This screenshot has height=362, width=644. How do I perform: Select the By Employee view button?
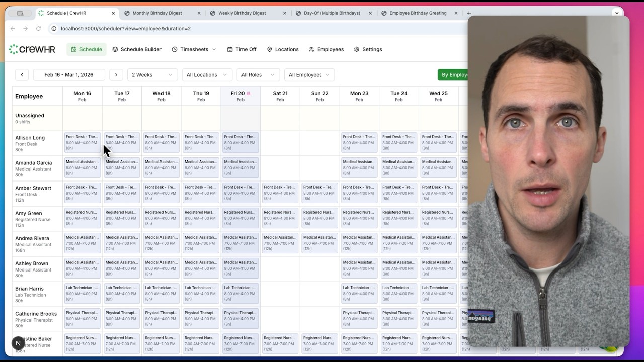click(x=453, y=75)
